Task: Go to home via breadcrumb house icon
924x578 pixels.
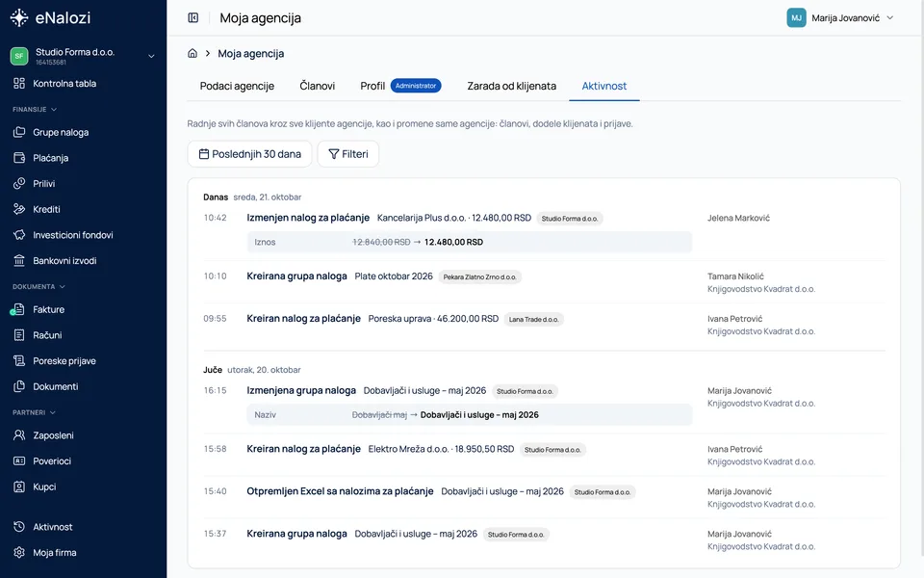Action: pos(192,53)
